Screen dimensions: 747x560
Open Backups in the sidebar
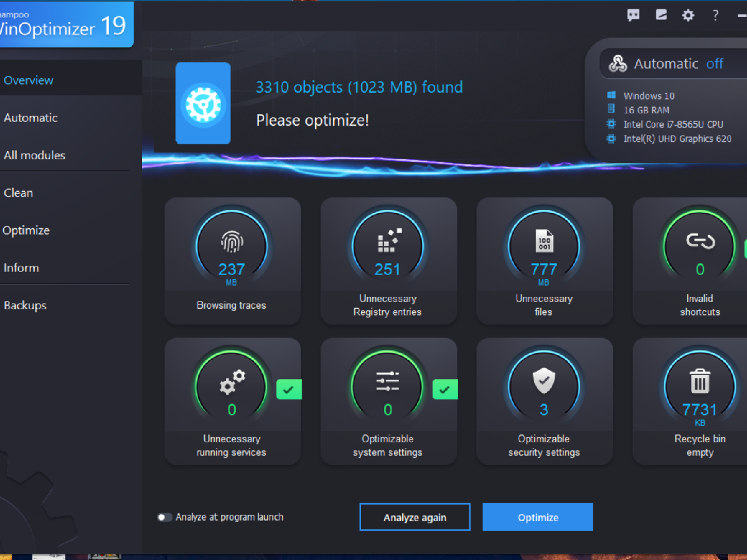coord(25,306)
